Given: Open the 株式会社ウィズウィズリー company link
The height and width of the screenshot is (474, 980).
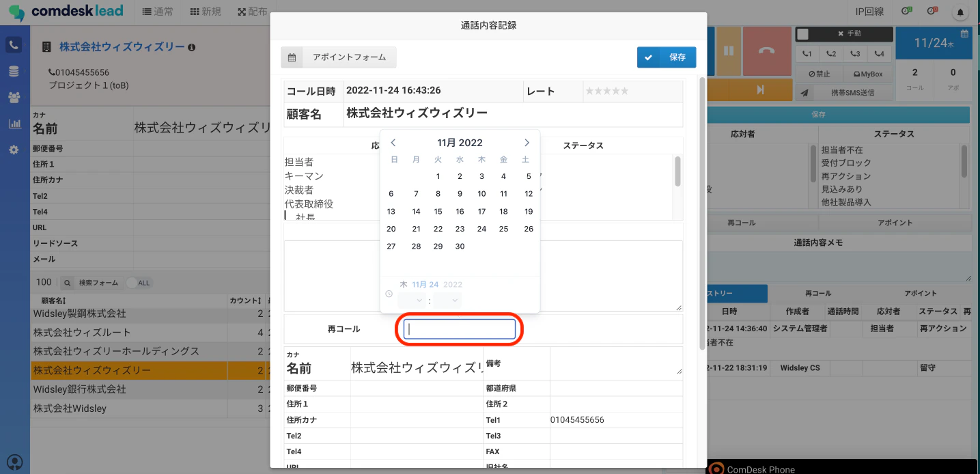Looking at the screenshot, I should [122, 47].
